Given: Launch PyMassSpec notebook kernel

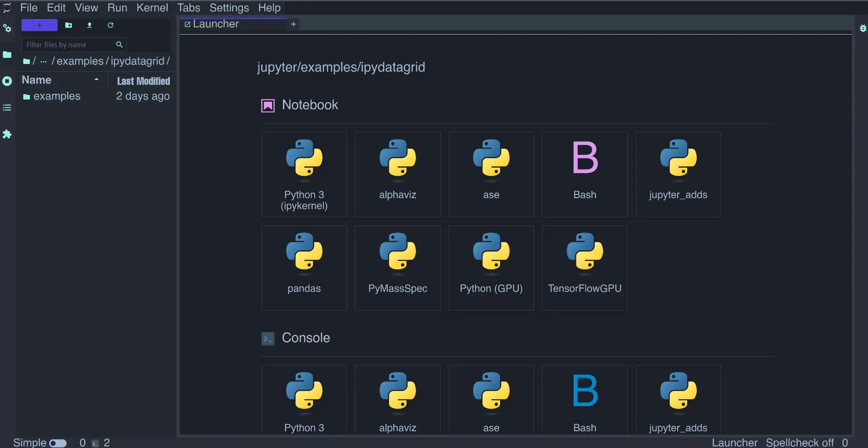Looking at the screenshot, I should pyautogui.click(x=397, y=268).
